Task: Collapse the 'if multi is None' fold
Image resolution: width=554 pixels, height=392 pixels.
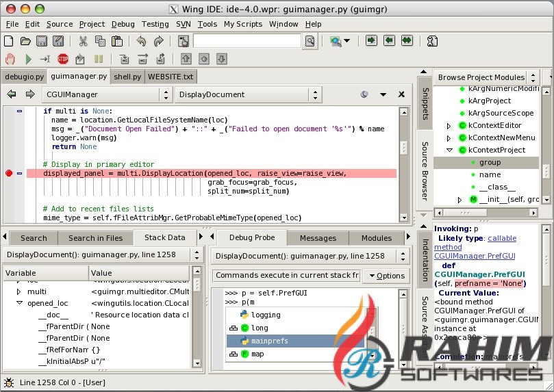Action: 20,111
